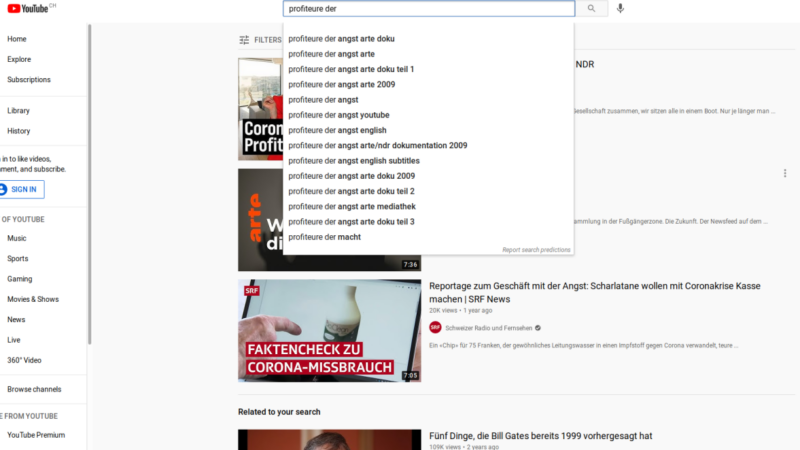800x450 pixels.
Task: Open the YouTube home logo
Action: [28, 8]
